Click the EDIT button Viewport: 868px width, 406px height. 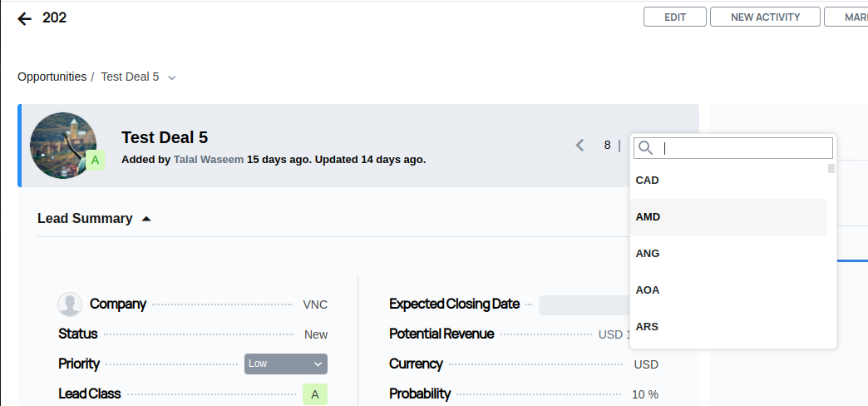tap(674, 17)
